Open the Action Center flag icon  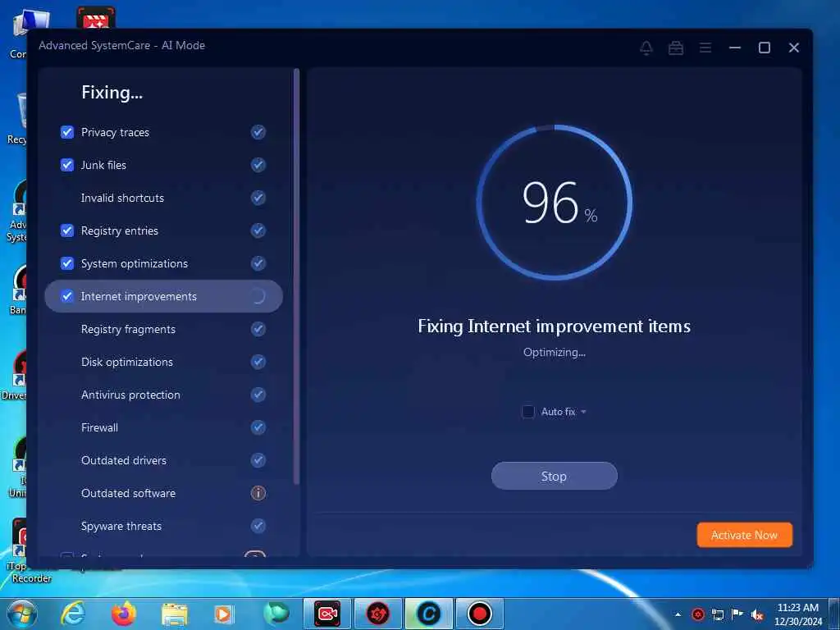point(737,614)
